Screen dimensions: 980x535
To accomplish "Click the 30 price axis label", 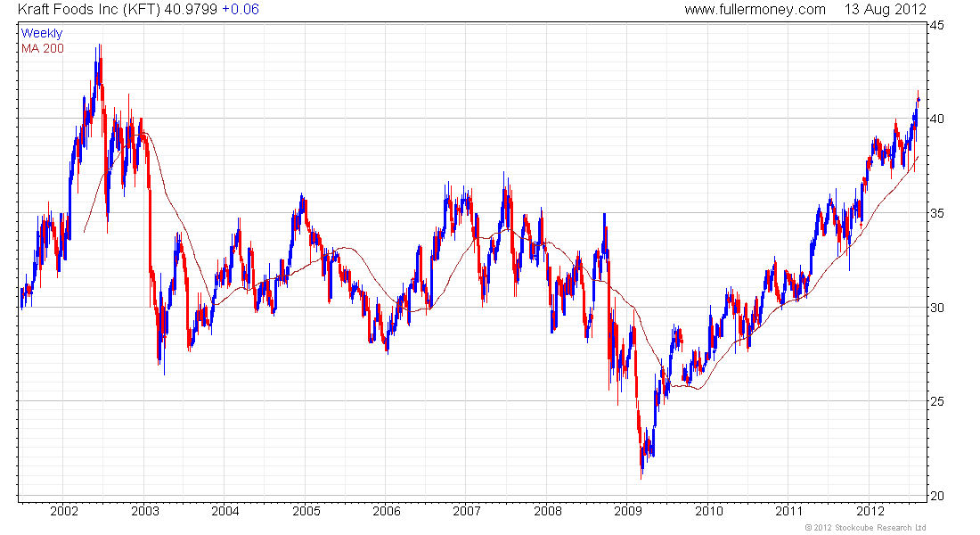I will [936, 308].
